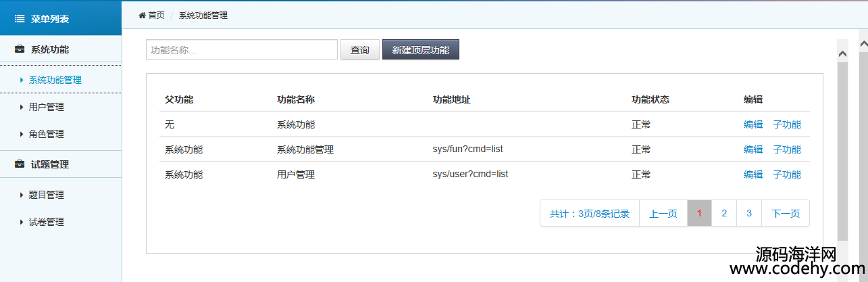Click the arrow beside 题目管理 in the sidebar
The height and width of the screenshot is (282, 868).
pyautogui.click(x=22, y=195)
